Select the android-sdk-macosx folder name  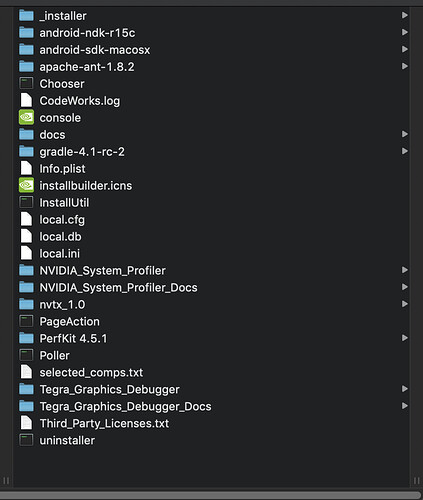(95, 50)
